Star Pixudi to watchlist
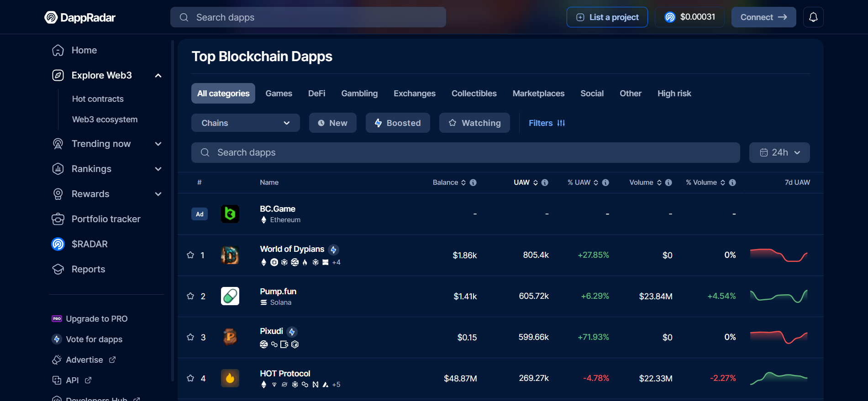 click(x=190, y=337)
